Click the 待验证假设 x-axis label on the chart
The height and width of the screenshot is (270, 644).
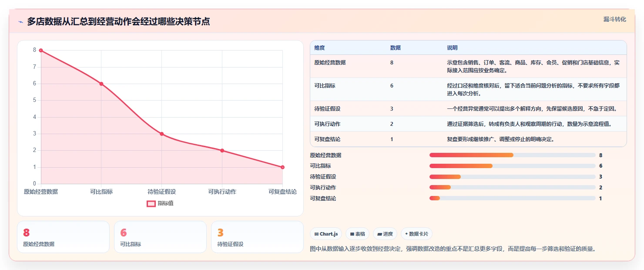(162, 192)
